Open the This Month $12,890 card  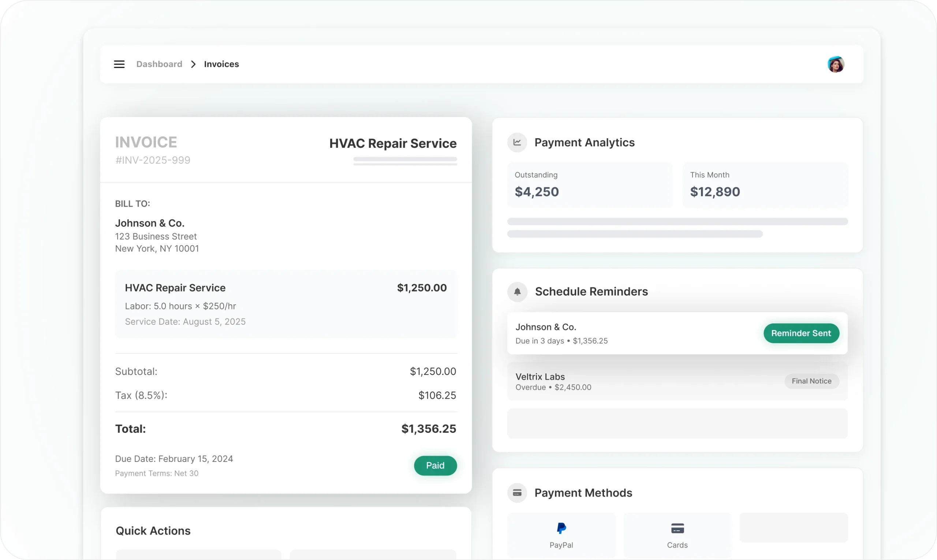[x=765, y=185]
